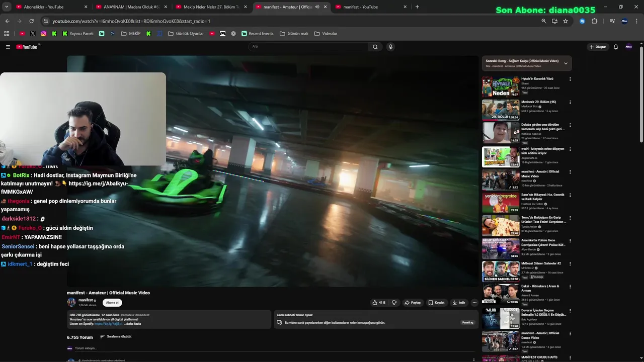
Task: Open the X bookmark icon
Action: pos(33,34)
